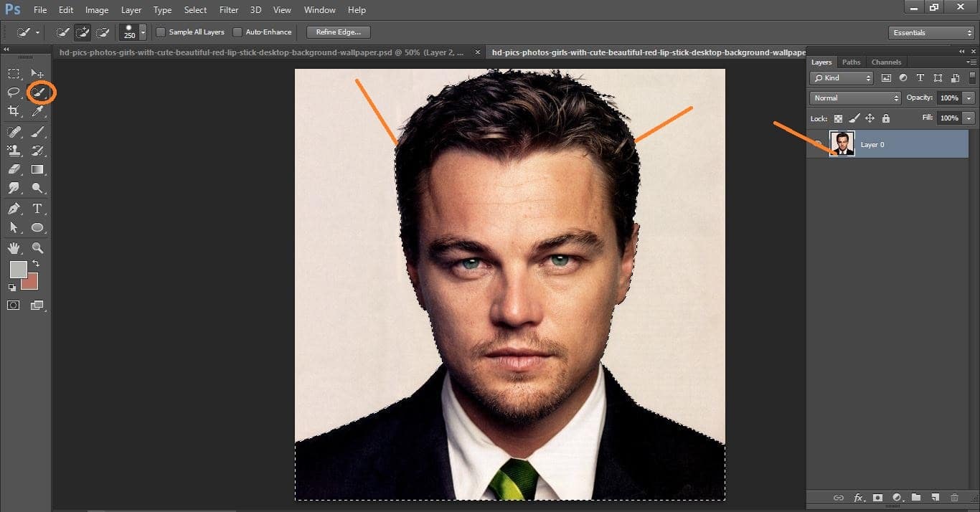This screenshot has height=512, width=980.
Task: Switch to the Channels tab
Action: click(x=886, y=62)
